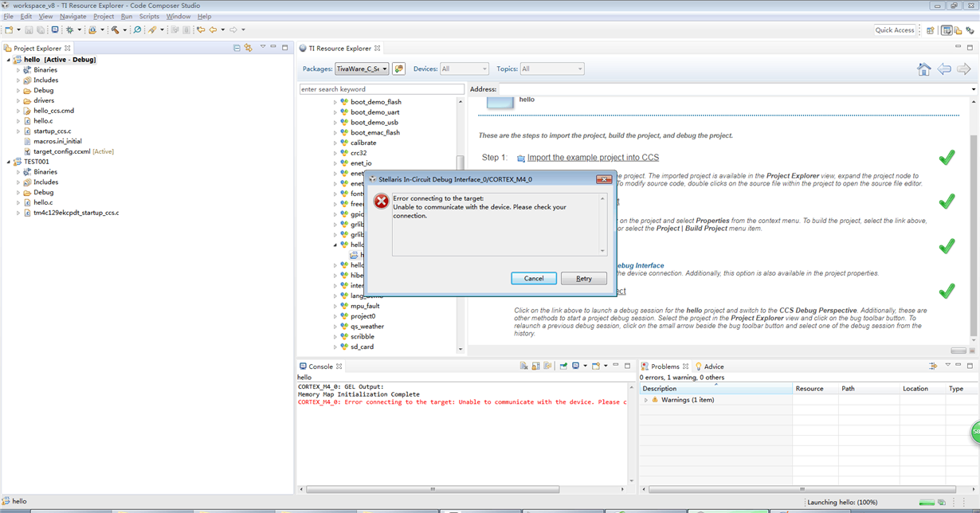Click Retry in the error dialog
This screenshot has height=513, width=980.
pos(584,278)
